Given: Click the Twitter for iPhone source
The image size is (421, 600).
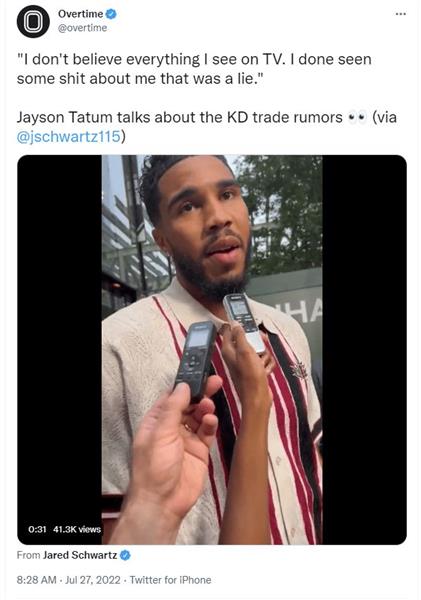Looking at the screenshot, I should point(170,580).
